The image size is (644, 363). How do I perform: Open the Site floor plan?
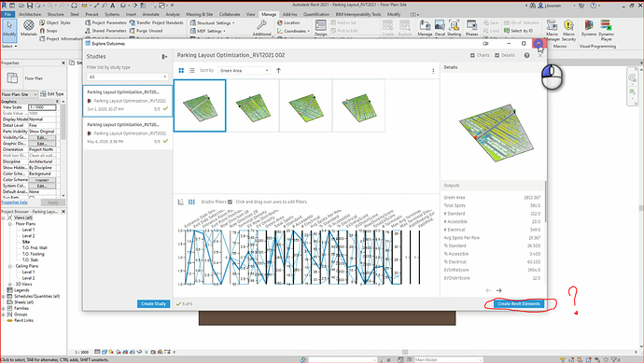(x=26, y=242)
